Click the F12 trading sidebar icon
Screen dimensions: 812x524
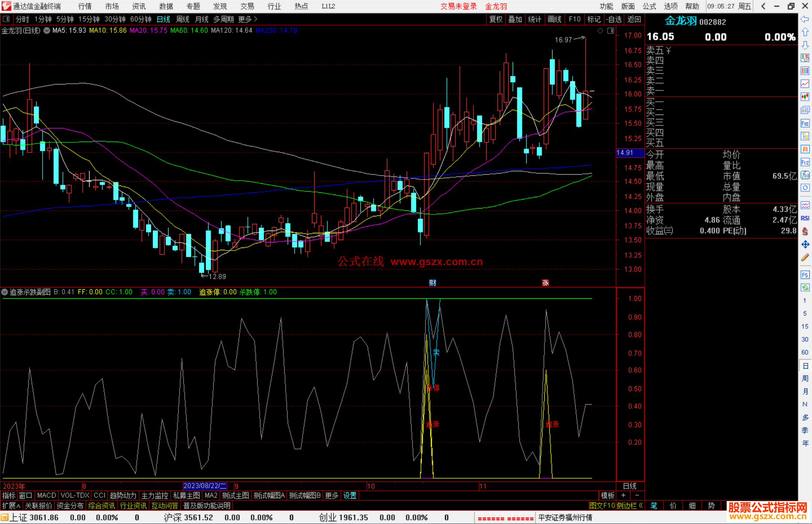(x=805, y=162)
